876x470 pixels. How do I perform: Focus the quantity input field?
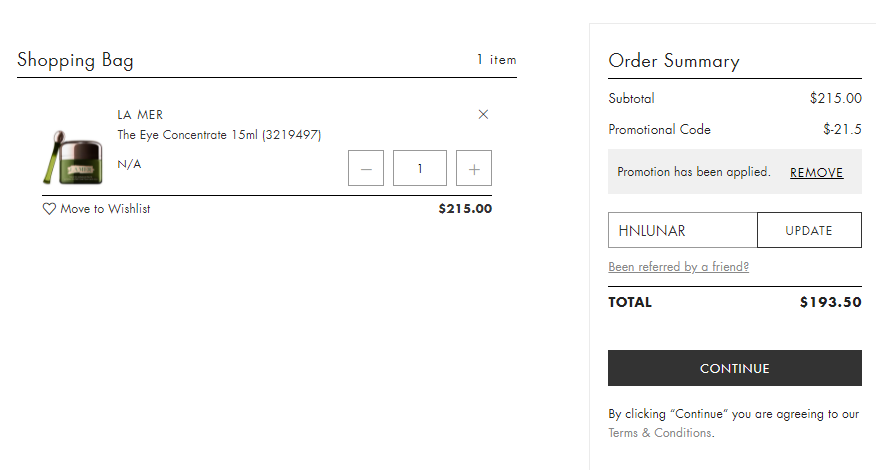click(420, 168)
